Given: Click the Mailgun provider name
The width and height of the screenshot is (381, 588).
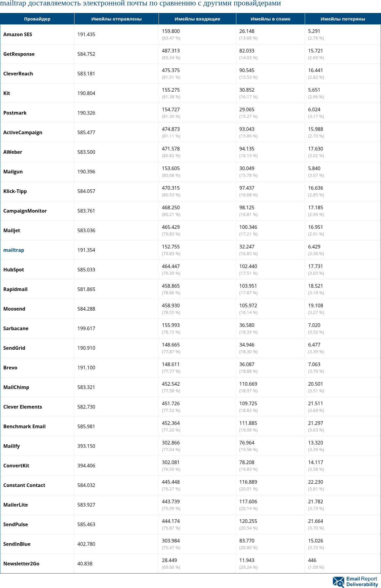Looking at the screenshot, I should [x=13, y=172].
